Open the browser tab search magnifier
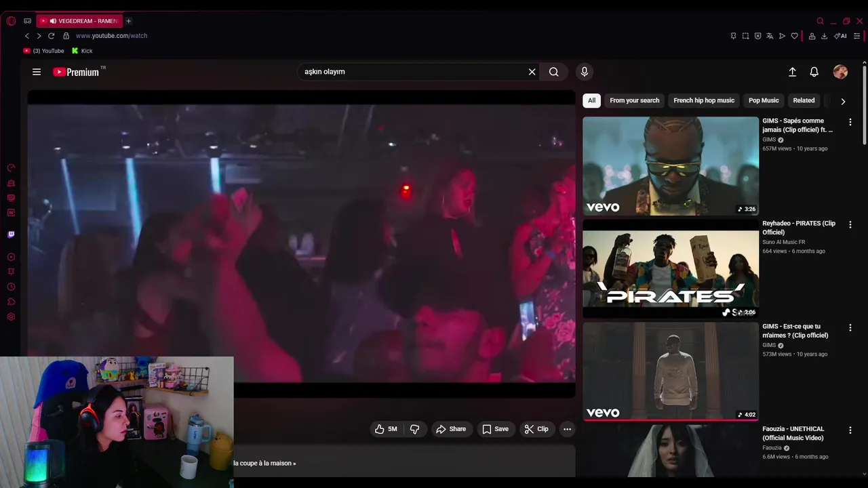 click(x=820, y=21)
